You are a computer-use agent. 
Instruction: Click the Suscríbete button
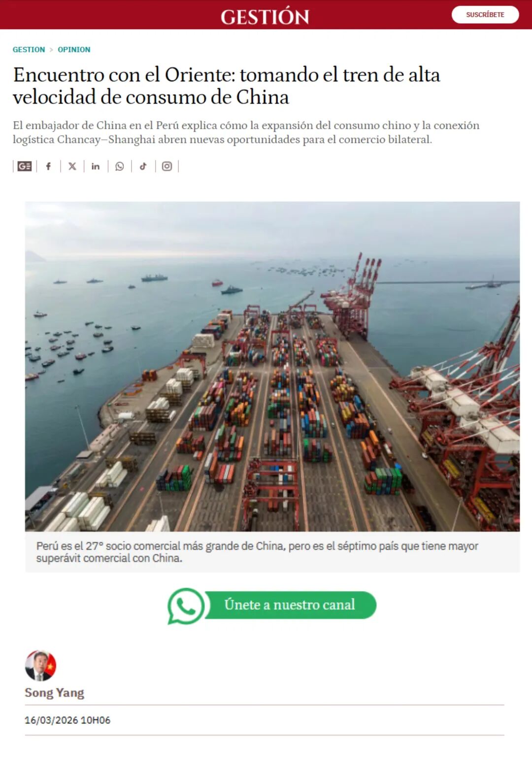pyautogui.click(x=485, y=15)
